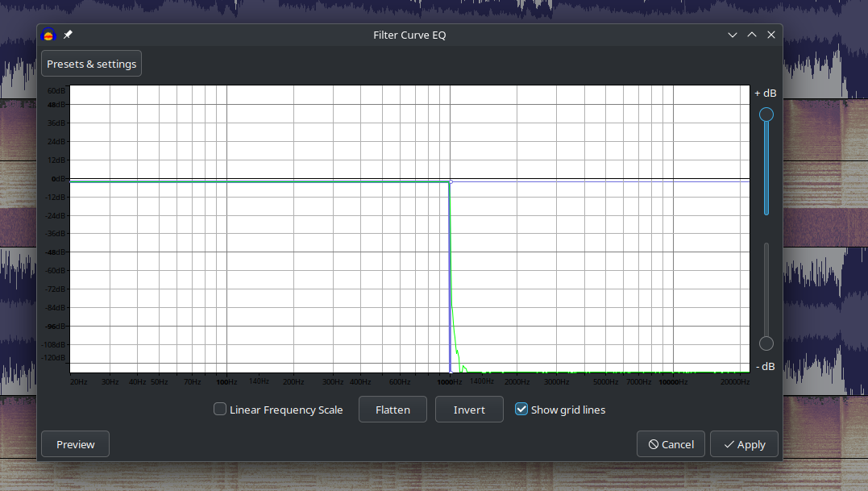Image resolution: width=868 pixels, height=491 pixels.
Task: Click the 10000Hz label on frequency axis
Action: point(673,382)
